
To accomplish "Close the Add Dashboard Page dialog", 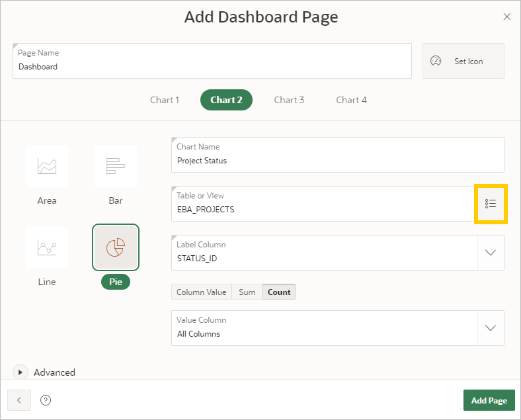I will [506, 17].
